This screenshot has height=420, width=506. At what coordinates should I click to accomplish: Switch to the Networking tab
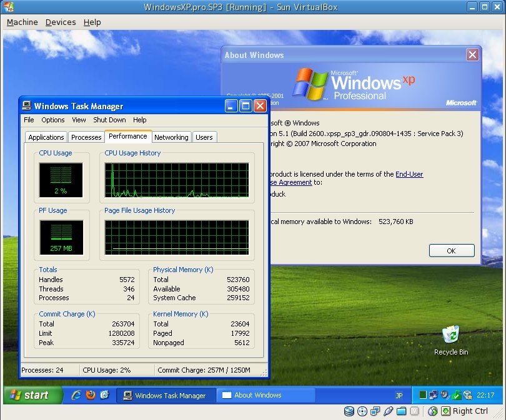(x=171, y=137)
